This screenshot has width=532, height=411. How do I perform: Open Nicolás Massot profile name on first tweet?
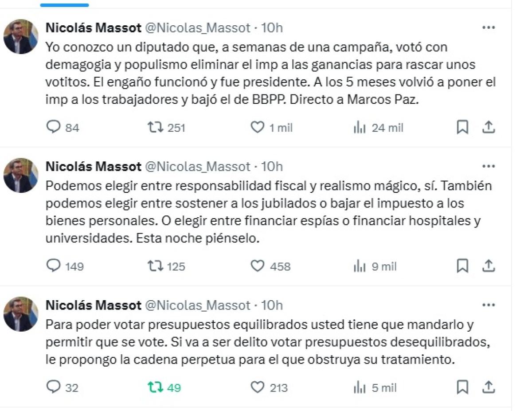pyautogui.click(x=93, y=28)
